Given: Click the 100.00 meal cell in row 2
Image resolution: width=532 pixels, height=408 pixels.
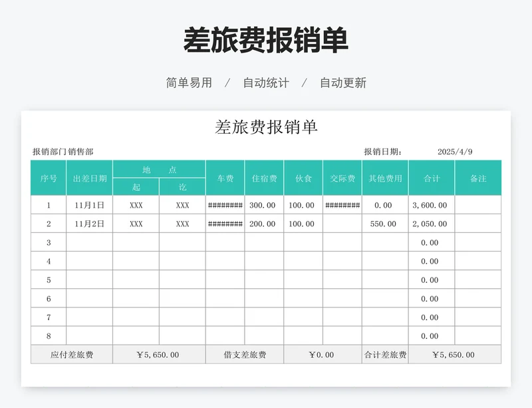Looking at the screenshot, I should tap(303, 224).
